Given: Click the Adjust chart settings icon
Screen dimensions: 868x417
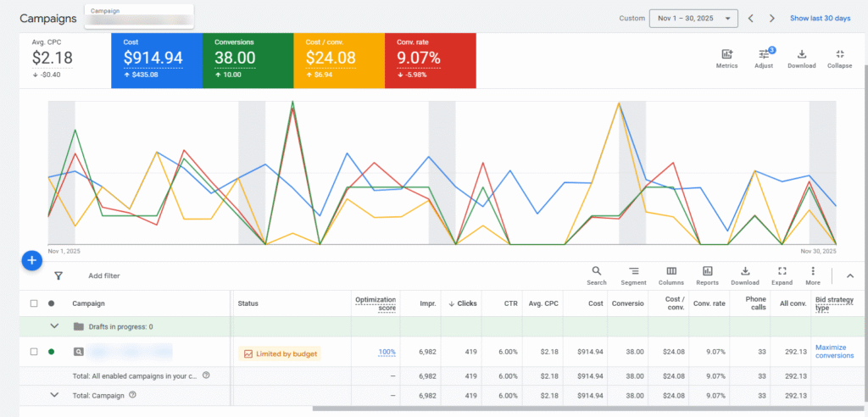Looking at the screenshot, I should 764,55.
